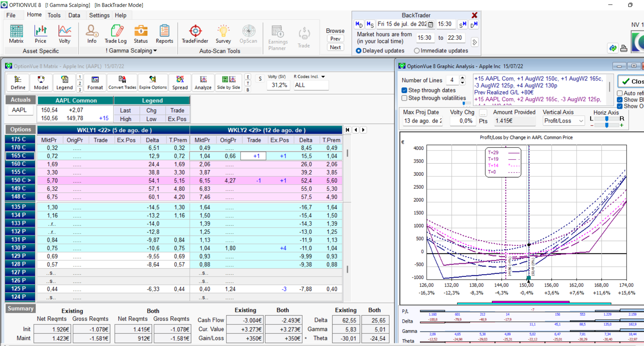
Task: Jump to first expiration column
Action: [347, 130]
